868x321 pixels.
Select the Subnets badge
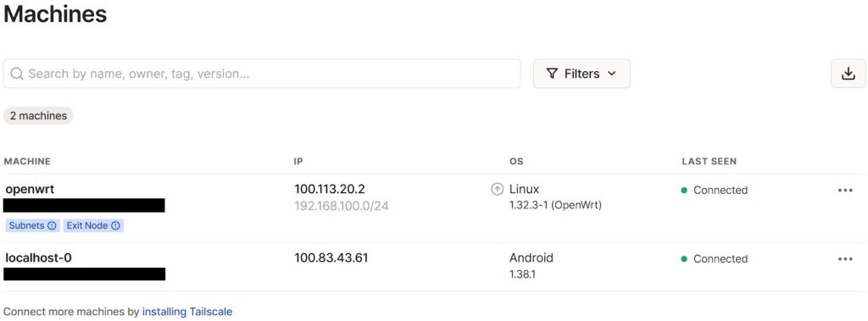click(x=32, y=225)
